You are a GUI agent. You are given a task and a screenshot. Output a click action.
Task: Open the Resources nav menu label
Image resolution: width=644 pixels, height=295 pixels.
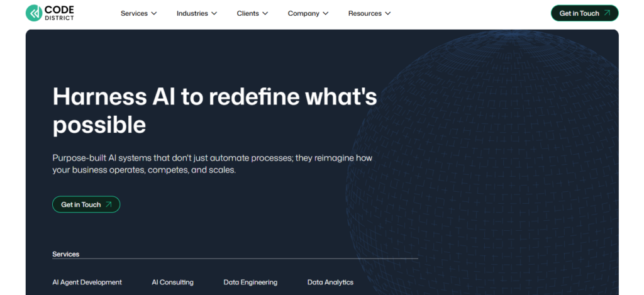click(x=364, y=13)
